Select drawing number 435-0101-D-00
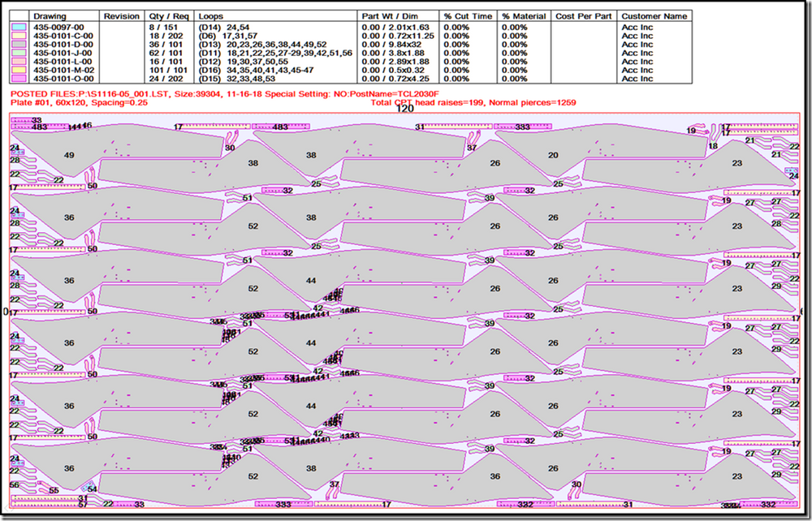The width and height of the screenshot is (812, 521). point(63,44)
